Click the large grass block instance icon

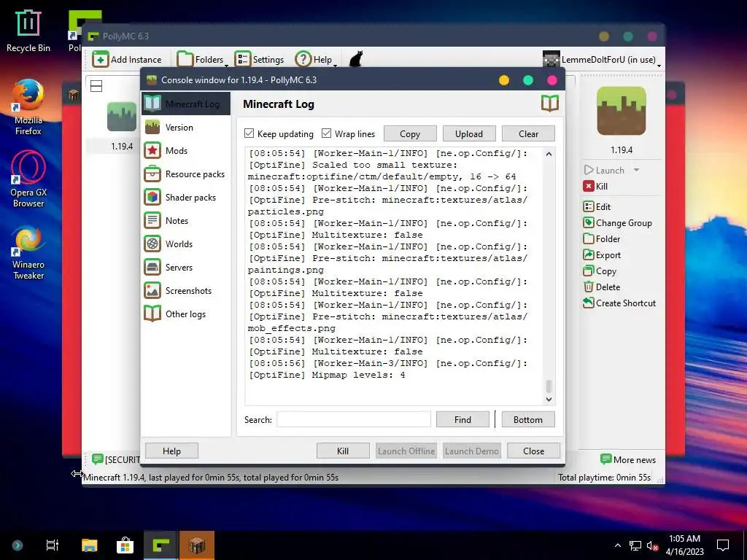click(x=622, y=111)
